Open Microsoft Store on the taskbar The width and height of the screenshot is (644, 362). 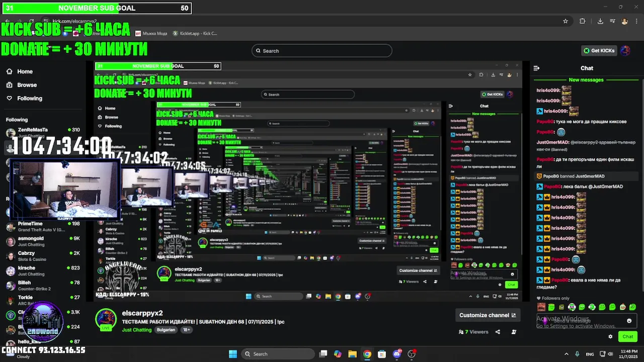coord(382,354)
